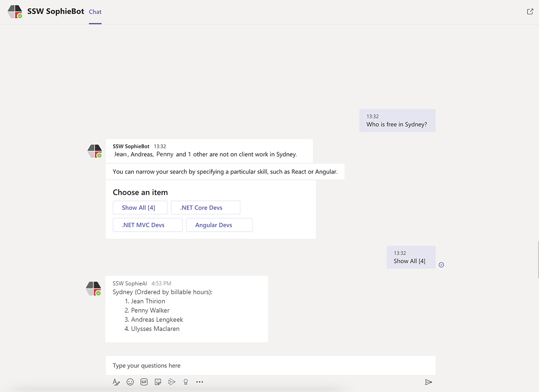
Task: Pop out the chat window
Action: 530,11
